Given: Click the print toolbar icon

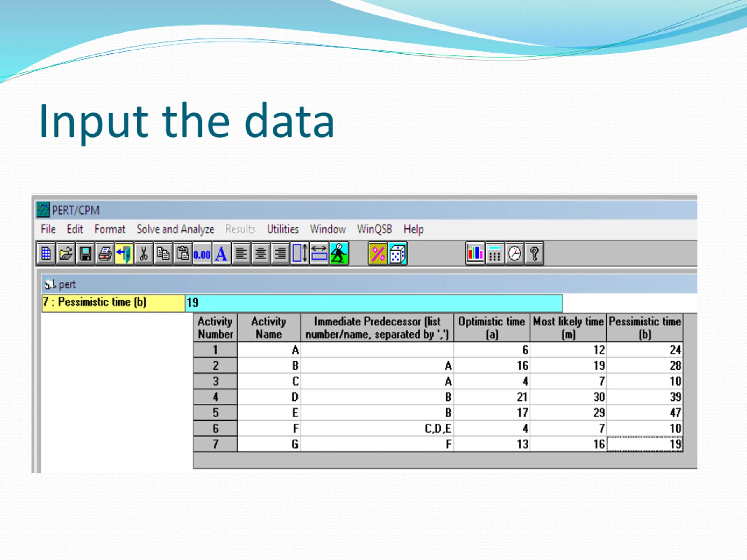Looking at the screenshot, I should coord(105,253).
